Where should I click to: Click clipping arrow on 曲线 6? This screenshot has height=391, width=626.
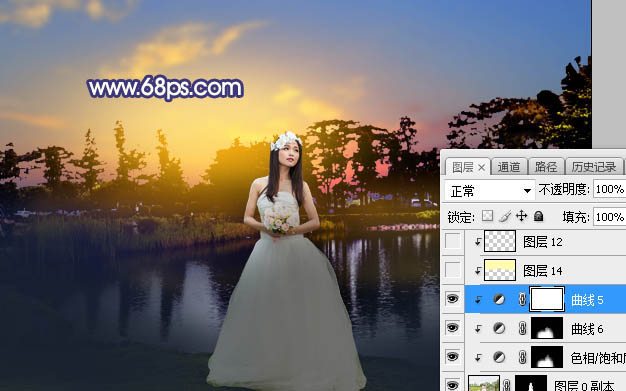(477, 329)
